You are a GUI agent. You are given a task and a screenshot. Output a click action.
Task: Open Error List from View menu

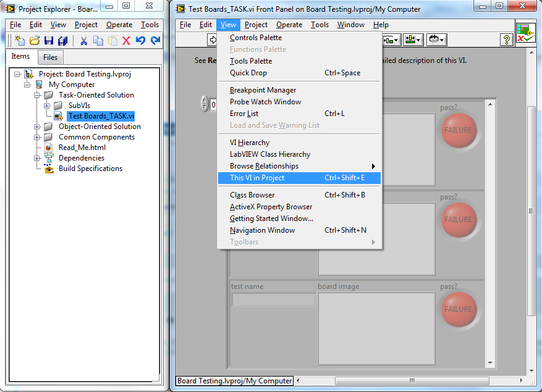tap(299, 114)
